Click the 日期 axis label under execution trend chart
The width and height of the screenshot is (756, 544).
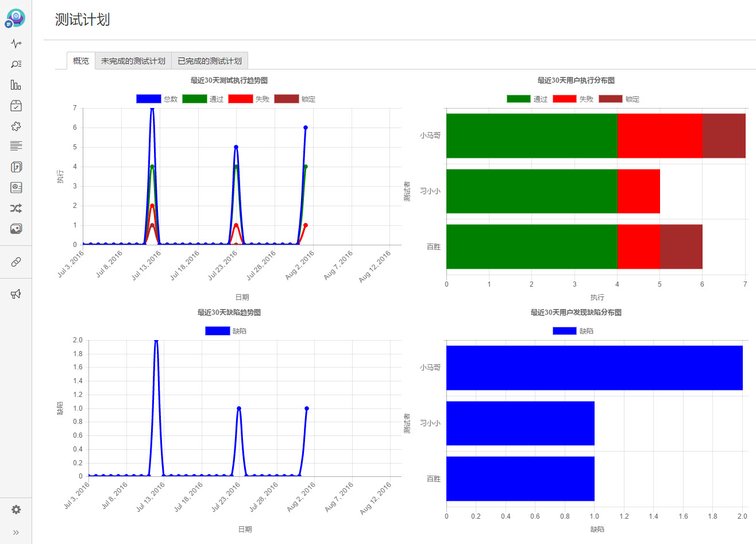click(x=242, y=297)
